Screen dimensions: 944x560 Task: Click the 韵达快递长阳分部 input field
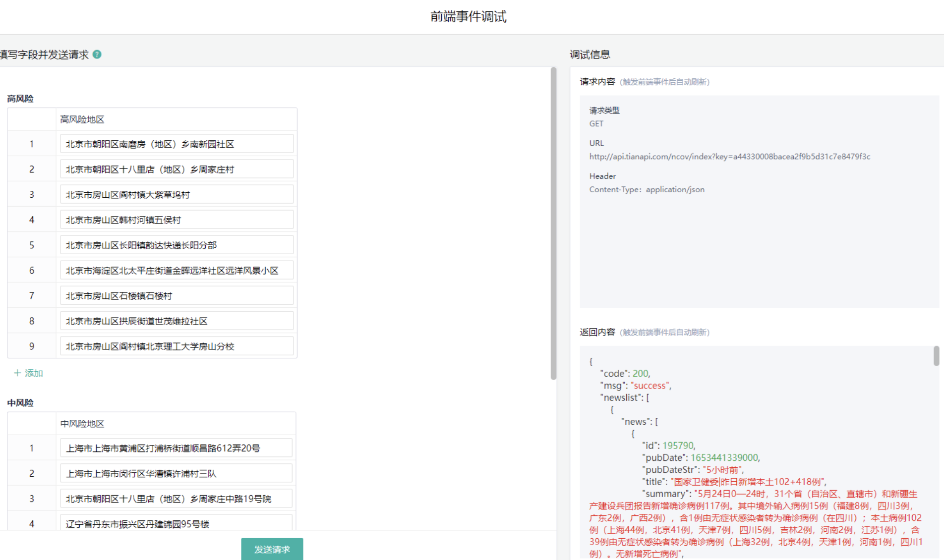[x=177, y=245]
